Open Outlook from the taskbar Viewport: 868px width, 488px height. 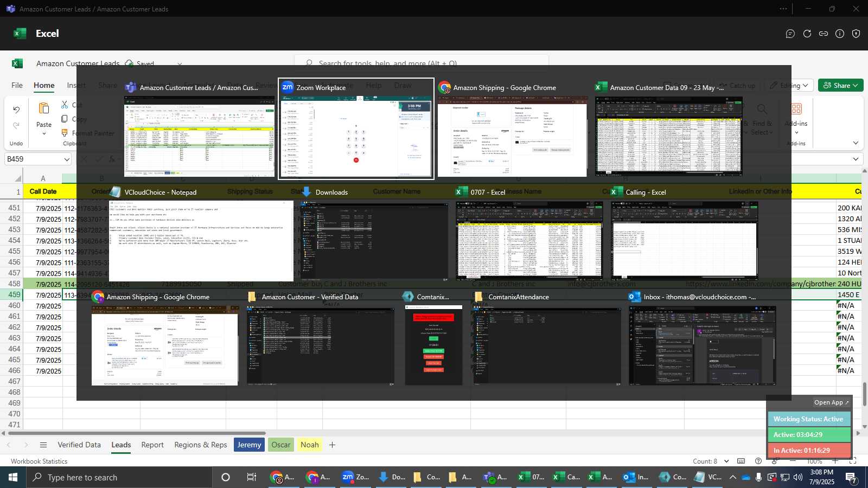point(636,477)
